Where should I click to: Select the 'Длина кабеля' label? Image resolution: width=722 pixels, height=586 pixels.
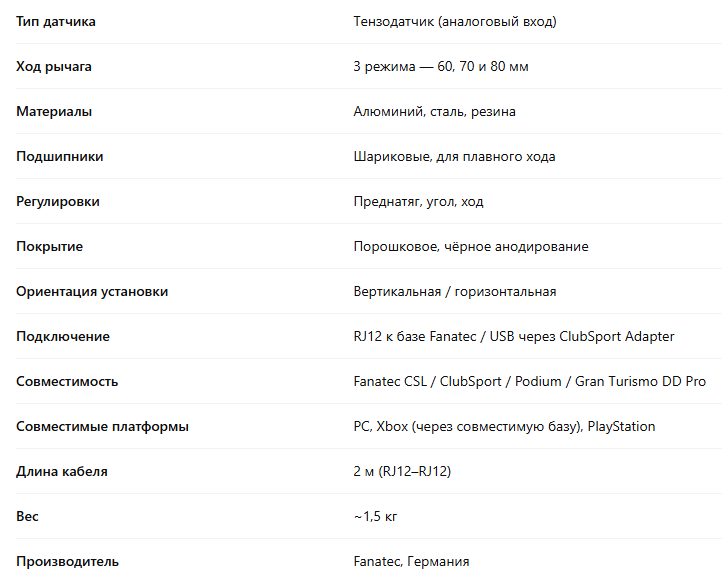click(x=62, y=471)
